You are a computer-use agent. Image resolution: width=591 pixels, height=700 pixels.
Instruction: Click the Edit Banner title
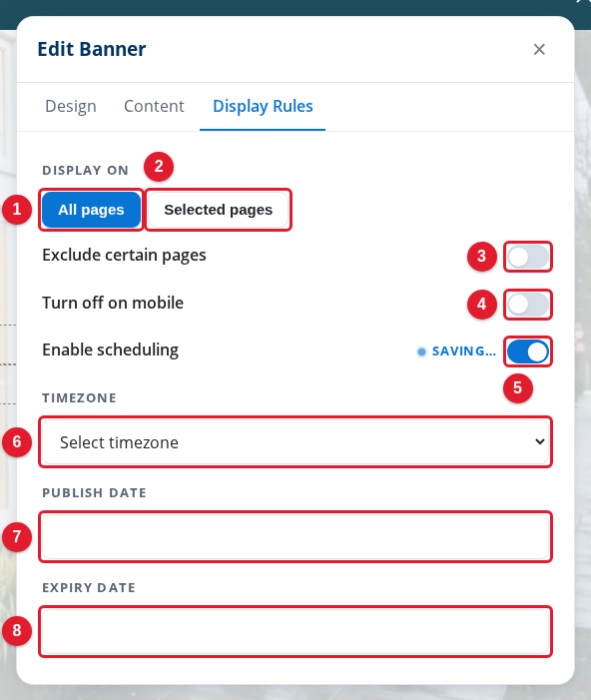point(92,49)
